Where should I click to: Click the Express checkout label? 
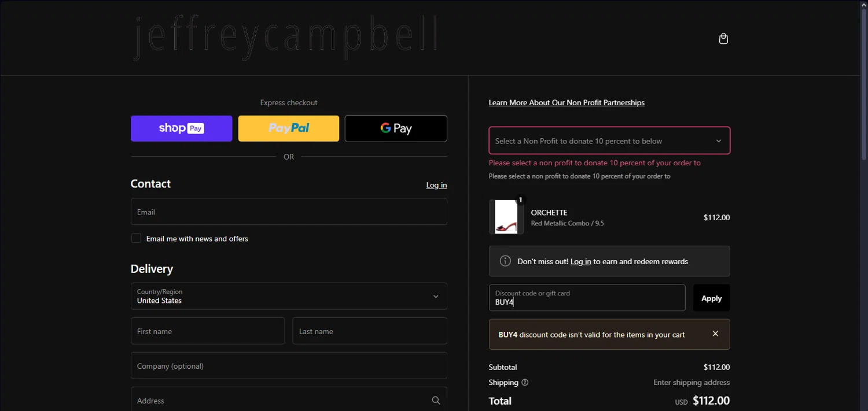click(289, 102)
